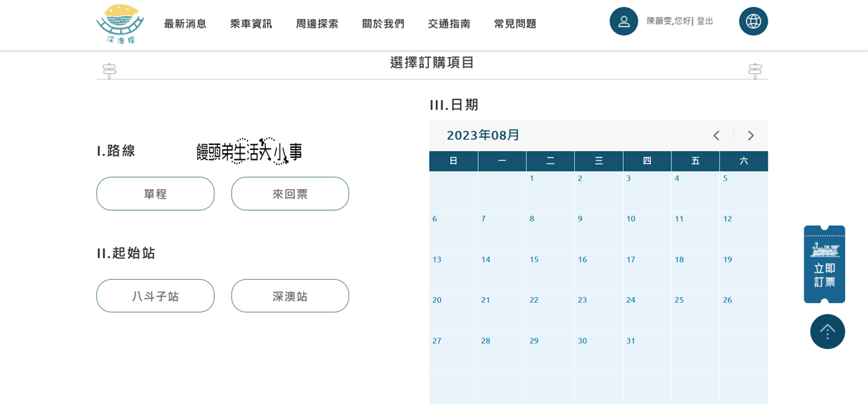The width and height of the screenshot is (868, 404).
Task: Click the globe language icon
Action: [x=753, y=21]
